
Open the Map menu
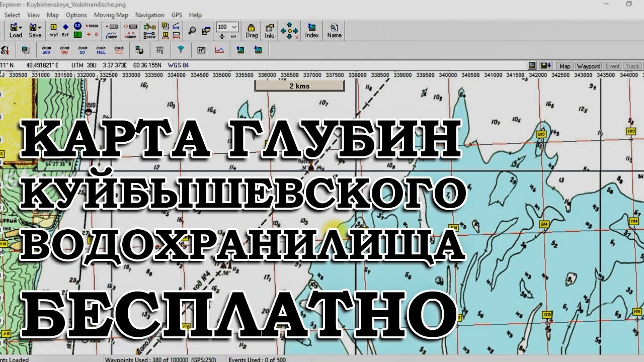coord(53,15)
